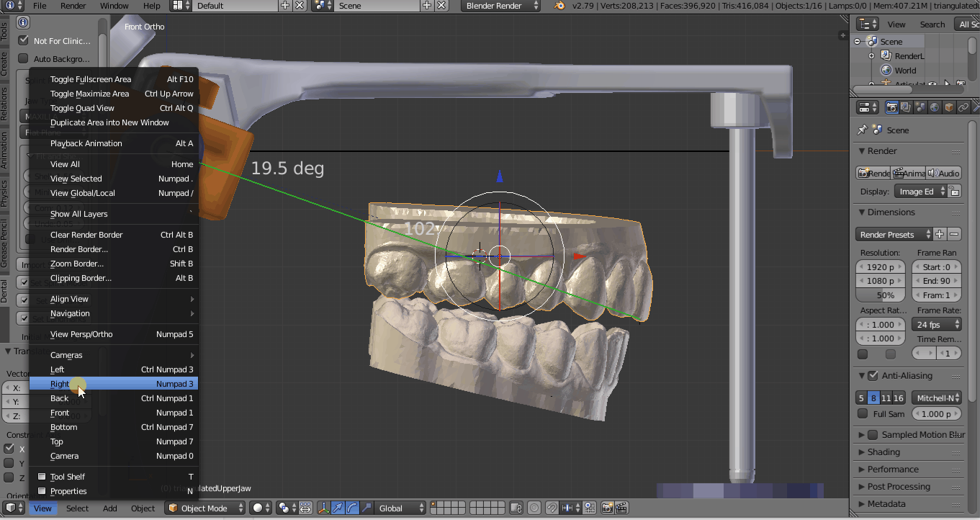Open the Global transform orientation dropdown
The image size is (980, 520).
point(400,508)
